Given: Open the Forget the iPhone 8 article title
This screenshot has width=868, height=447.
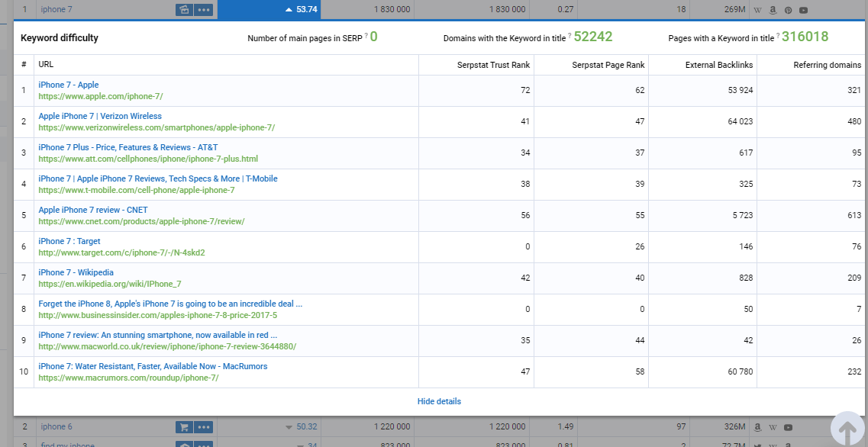Looking at the screenshot, I should pyautogui.click(x=170, y=304).
